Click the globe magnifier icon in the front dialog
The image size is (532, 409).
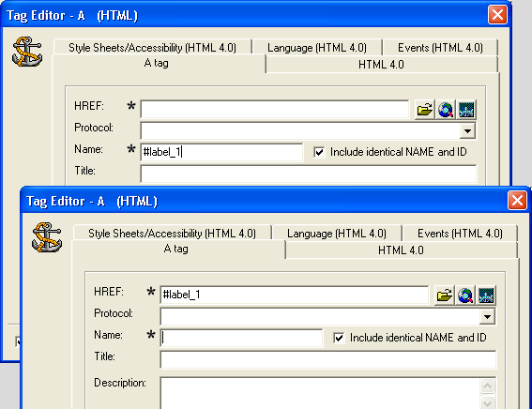pyautogui.click(x=465, y=295)
